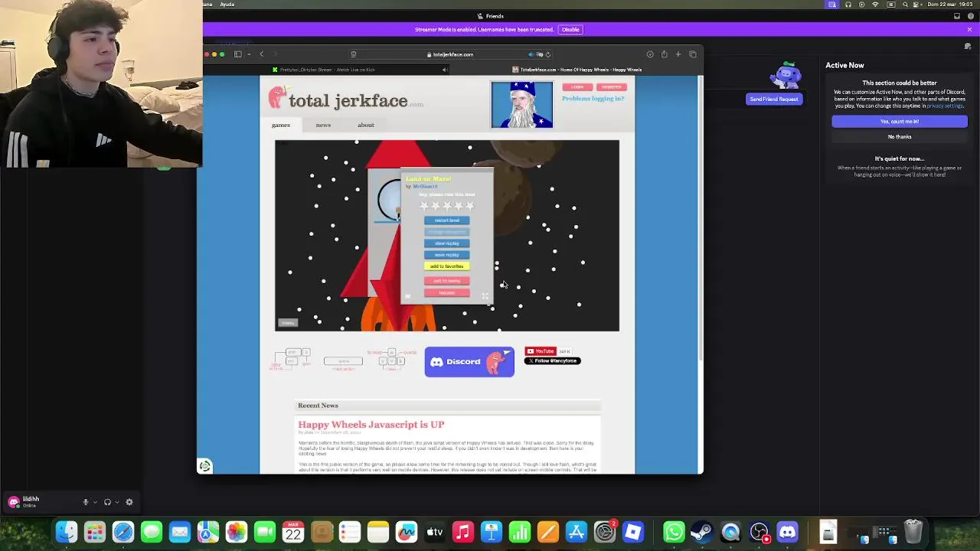Click exit to menu button

pos(447,281)
